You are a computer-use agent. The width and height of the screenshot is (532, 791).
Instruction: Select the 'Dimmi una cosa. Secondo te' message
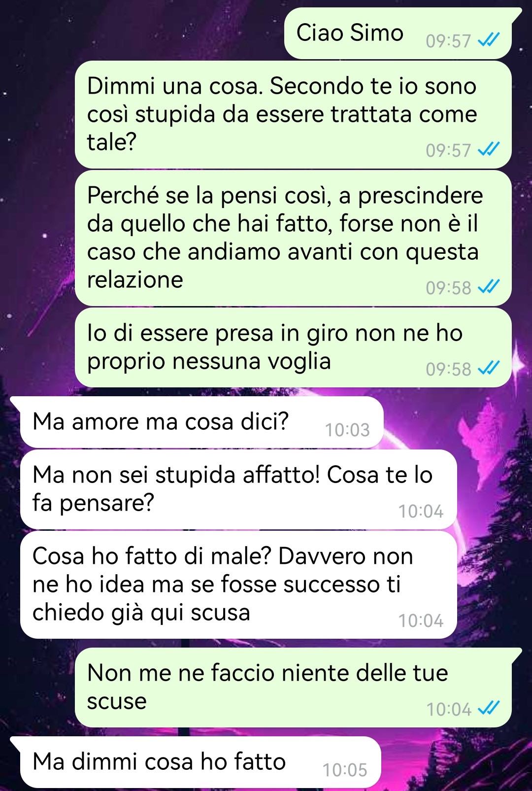pyautogui.click(x=293, y=114)
